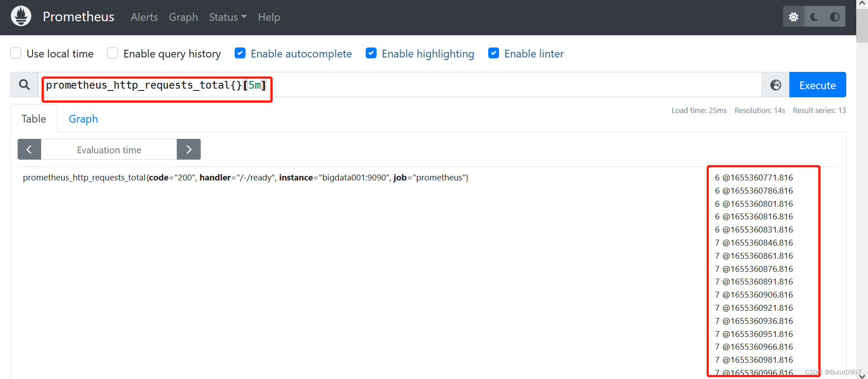Click sample value 7 @1655360936.816

tap(754, 321)
